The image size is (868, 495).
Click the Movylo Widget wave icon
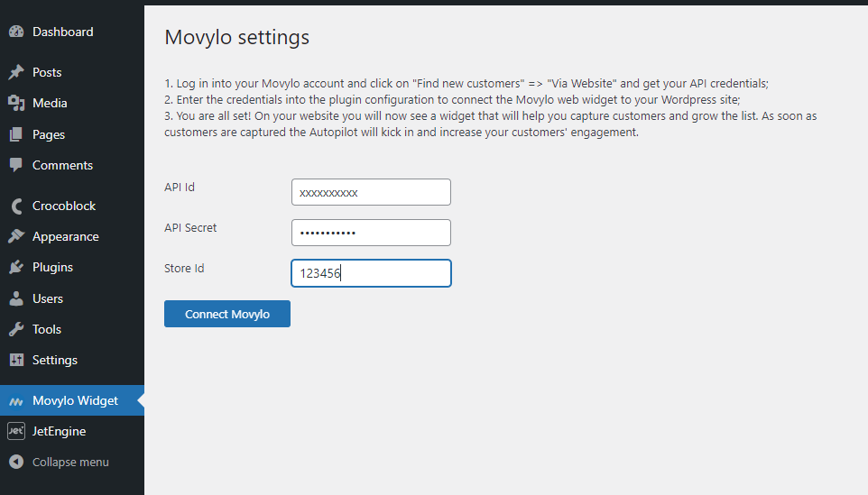pyautogui.click(x=16, y=401)
